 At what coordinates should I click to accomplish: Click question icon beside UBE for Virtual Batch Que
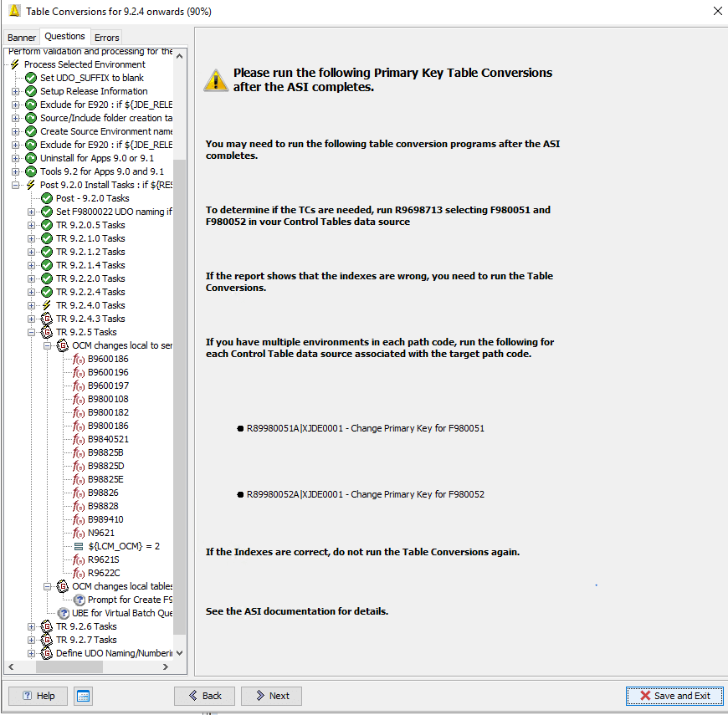click(63, 613)
